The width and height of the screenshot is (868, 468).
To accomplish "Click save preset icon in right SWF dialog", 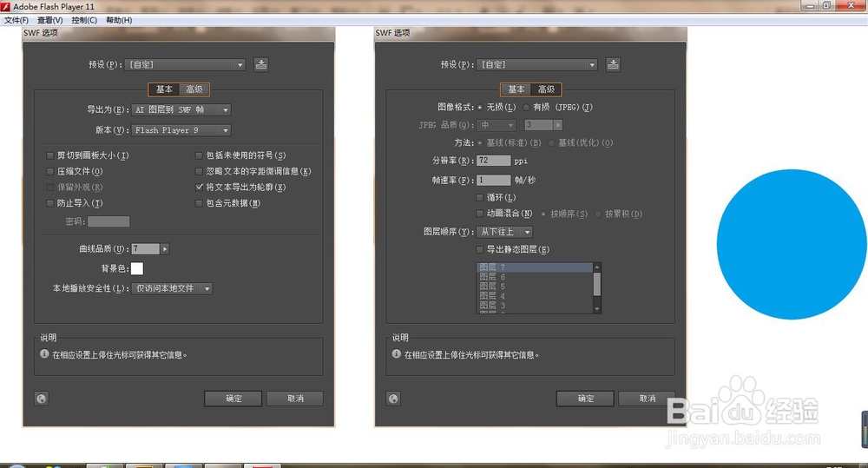I will (613, 64).
